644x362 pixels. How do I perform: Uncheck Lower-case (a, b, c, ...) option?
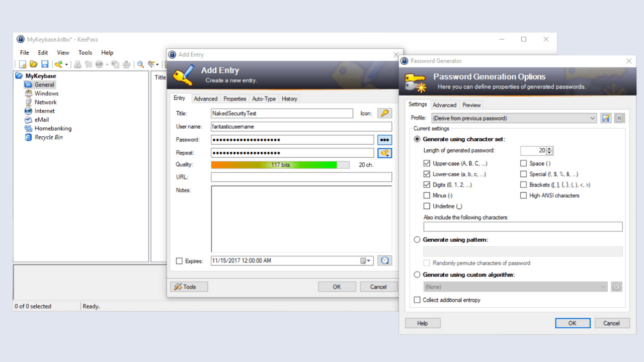427,174
